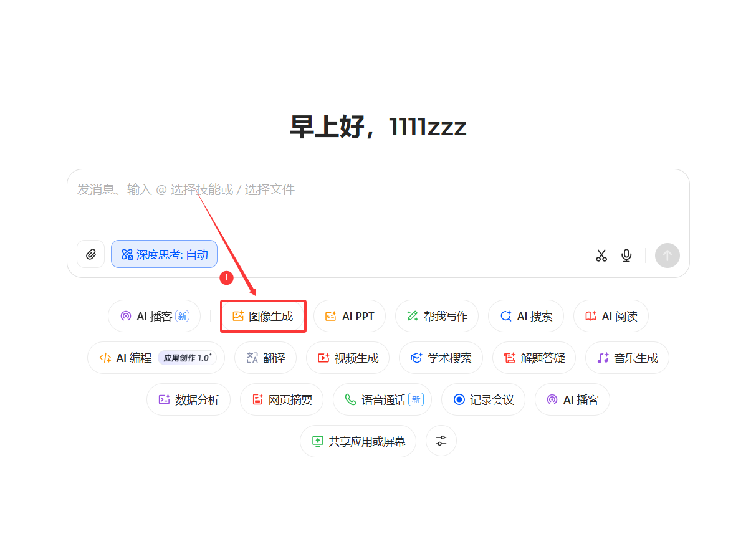Click 共享应用或屏幕 to share screen

click(358, 441)
